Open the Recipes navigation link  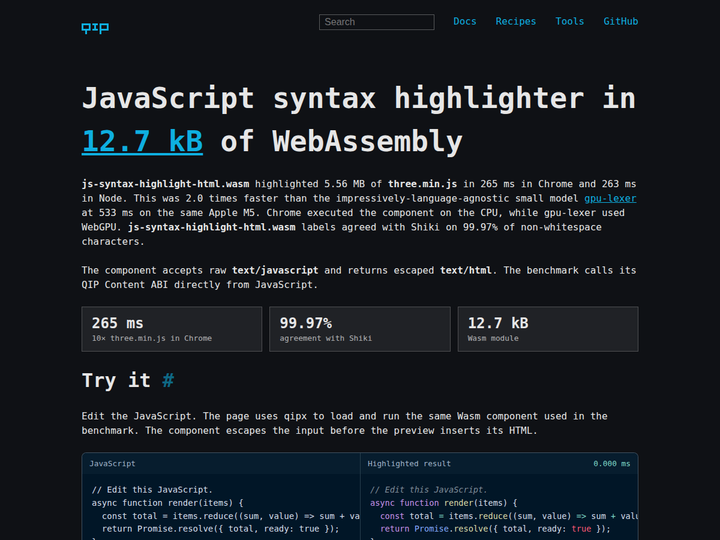pyautogui.click(x=516, y=22)
